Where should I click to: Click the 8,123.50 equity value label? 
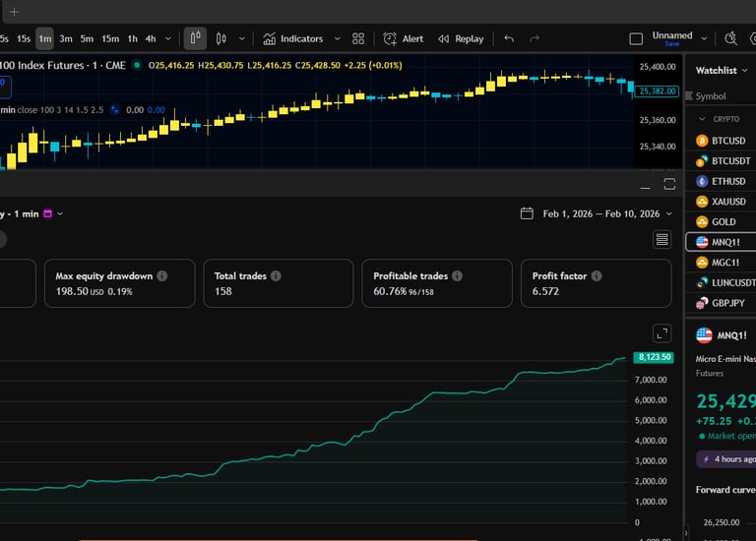click(654, 357)
